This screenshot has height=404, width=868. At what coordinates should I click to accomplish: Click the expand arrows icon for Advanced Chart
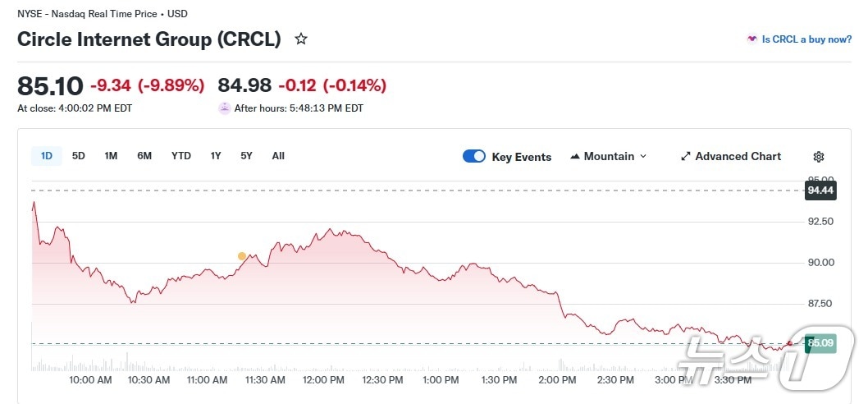686,156
